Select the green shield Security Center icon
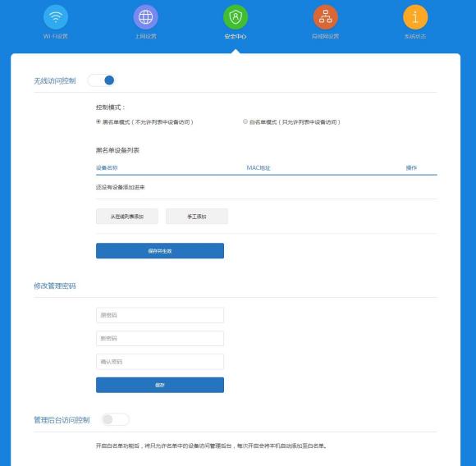Image resolution: width=476 pixels, height=466 pixels. [x=236, y=17]
